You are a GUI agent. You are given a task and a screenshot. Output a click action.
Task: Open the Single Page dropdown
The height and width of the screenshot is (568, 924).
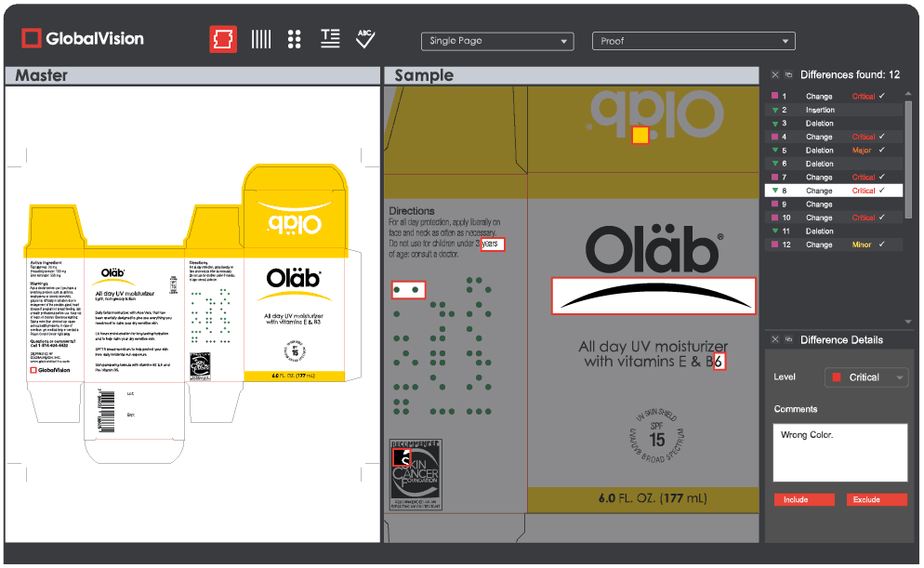click(497, 41)
